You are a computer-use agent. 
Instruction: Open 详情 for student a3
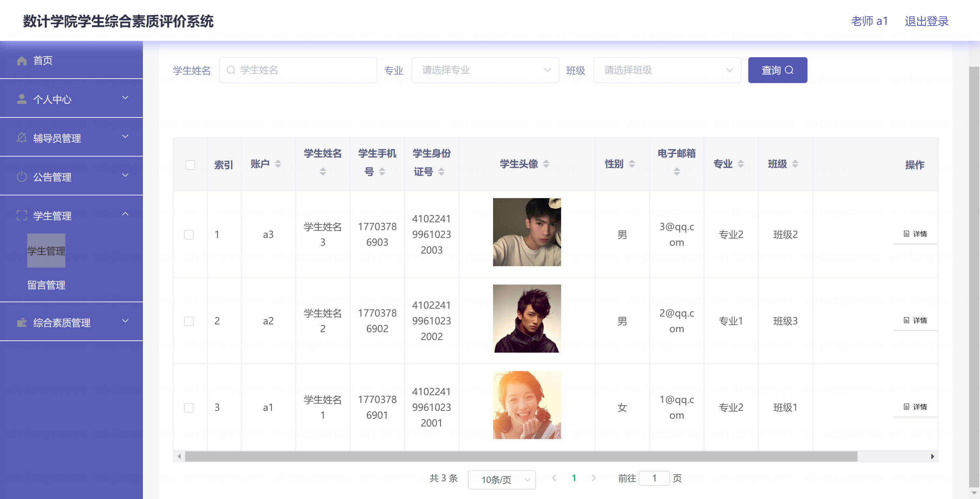915,234
